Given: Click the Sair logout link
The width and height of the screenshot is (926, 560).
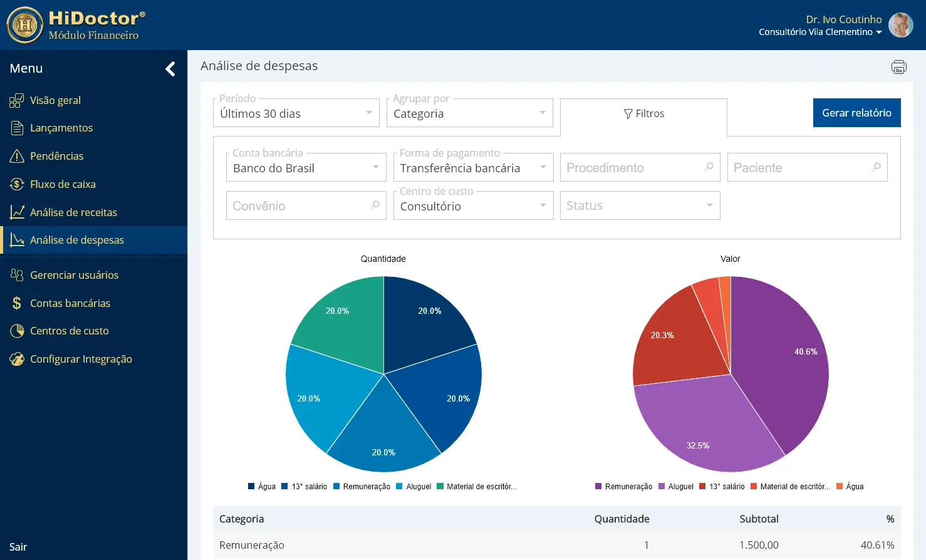Looking at the screenshot, I should click(x=18, y=547).
